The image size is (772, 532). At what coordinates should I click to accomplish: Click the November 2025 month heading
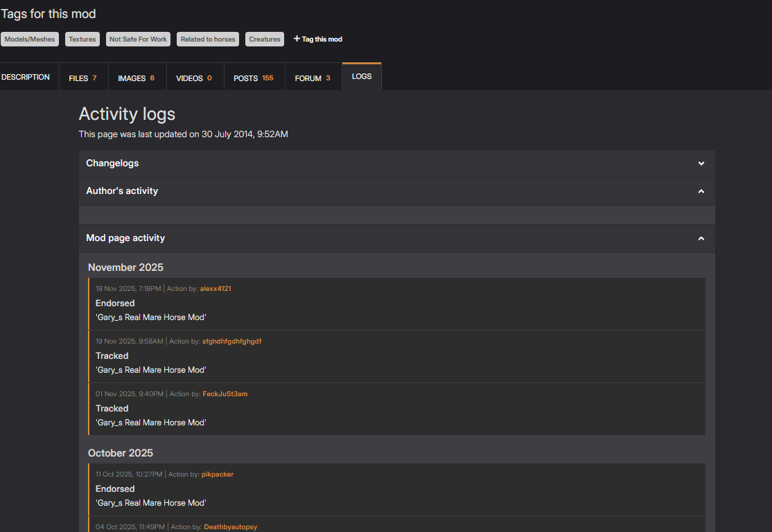click(x=125, y=267)
